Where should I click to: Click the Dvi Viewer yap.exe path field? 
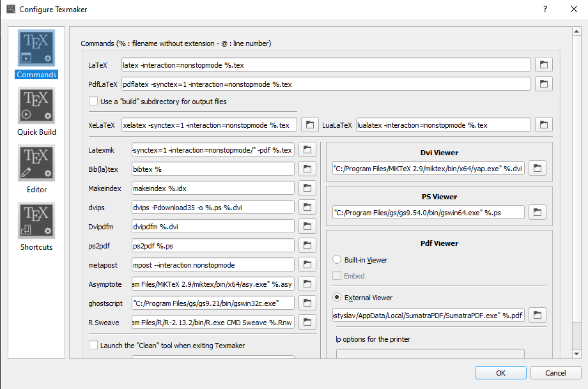428,168
